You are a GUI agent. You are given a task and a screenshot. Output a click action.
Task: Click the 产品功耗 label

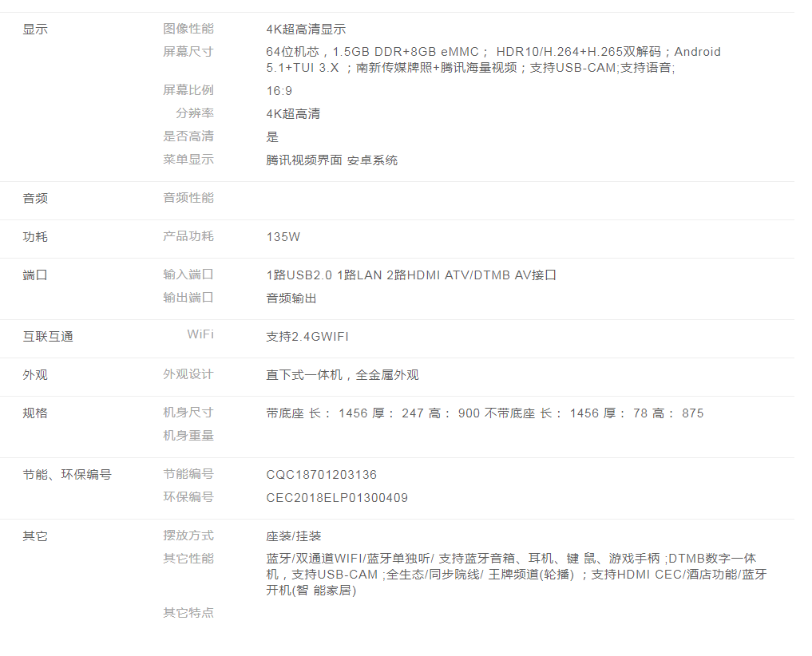click(188, 236)
